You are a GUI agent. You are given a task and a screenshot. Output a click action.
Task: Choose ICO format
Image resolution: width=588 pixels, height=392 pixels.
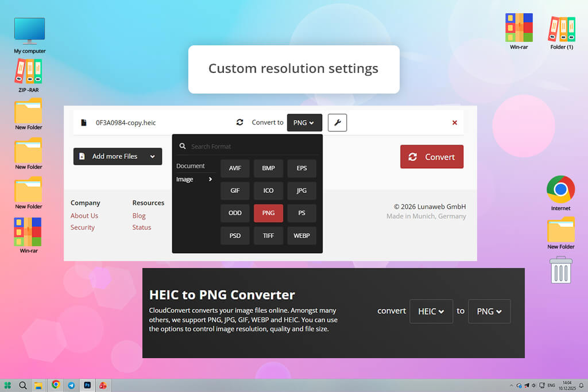point(268,191)
